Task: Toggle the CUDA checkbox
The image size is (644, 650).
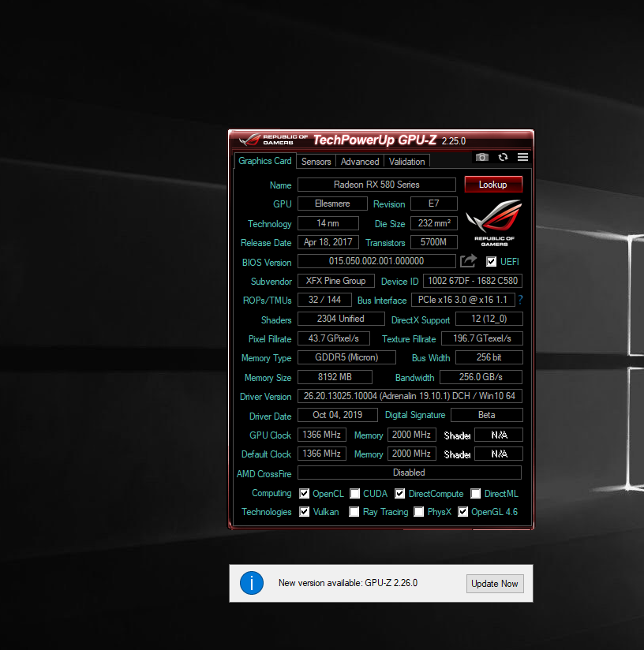Action: tap(355, 494)
